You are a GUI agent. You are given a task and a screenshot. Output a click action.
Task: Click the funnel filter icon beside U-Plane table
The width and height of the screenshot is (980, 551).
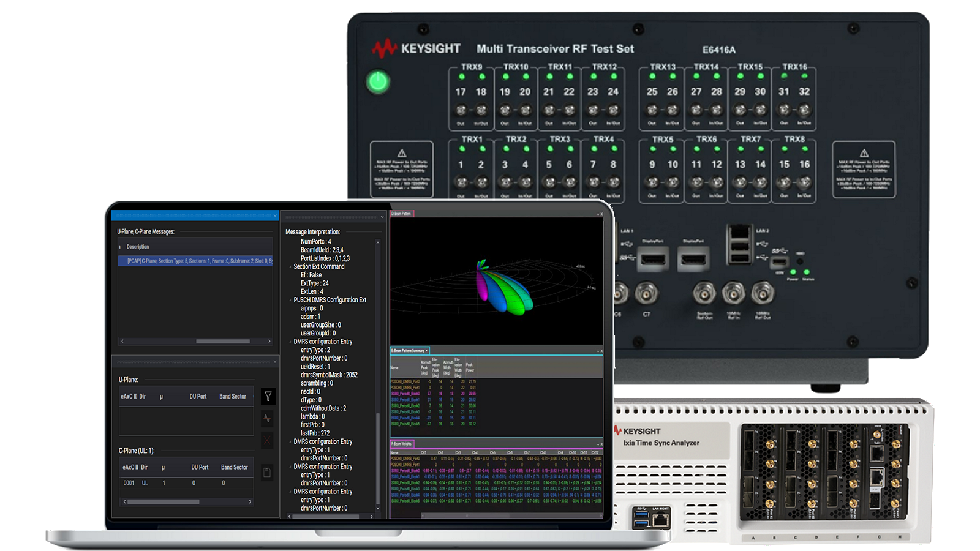pos(268,396)
